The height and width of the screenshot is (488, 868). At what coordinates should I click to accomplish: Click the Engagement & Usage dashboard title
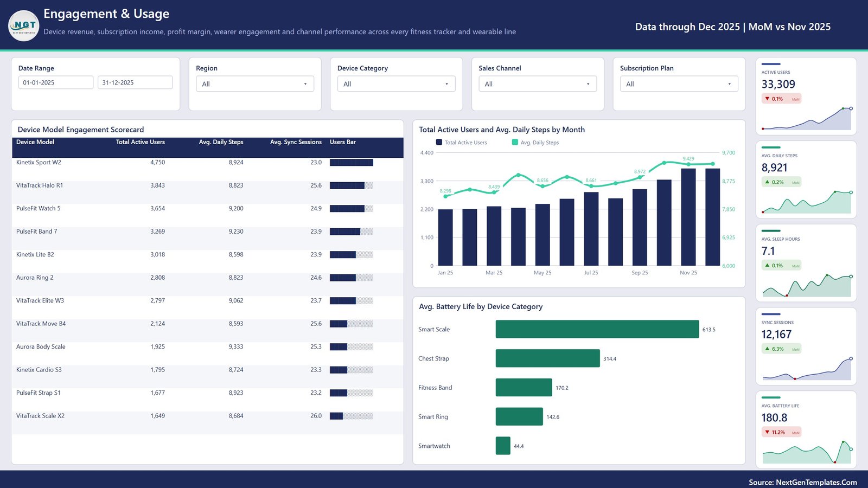[106, 14]
